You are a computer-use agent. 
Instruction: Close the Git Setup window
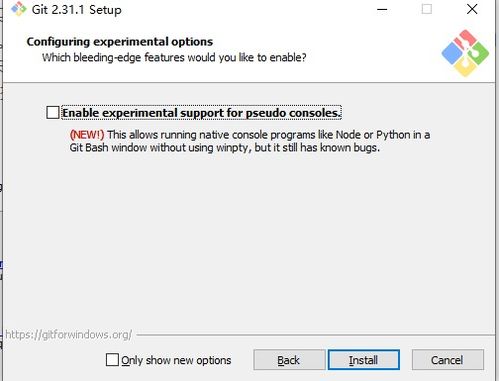tap(472, 9)
